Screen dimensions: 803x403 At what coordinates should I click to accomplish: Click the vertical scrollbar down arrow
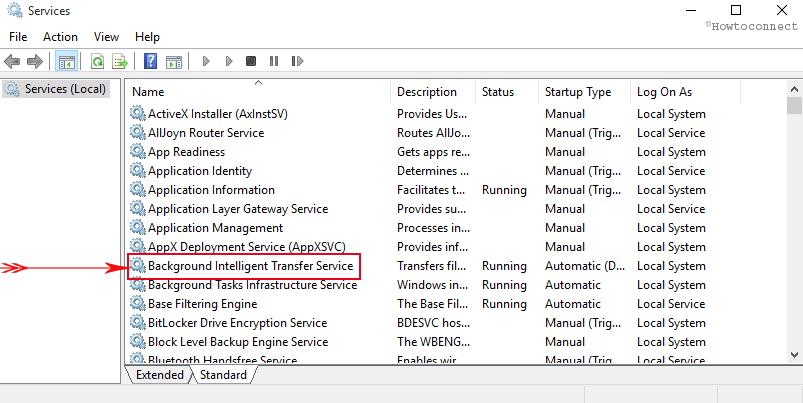(794, 354)
